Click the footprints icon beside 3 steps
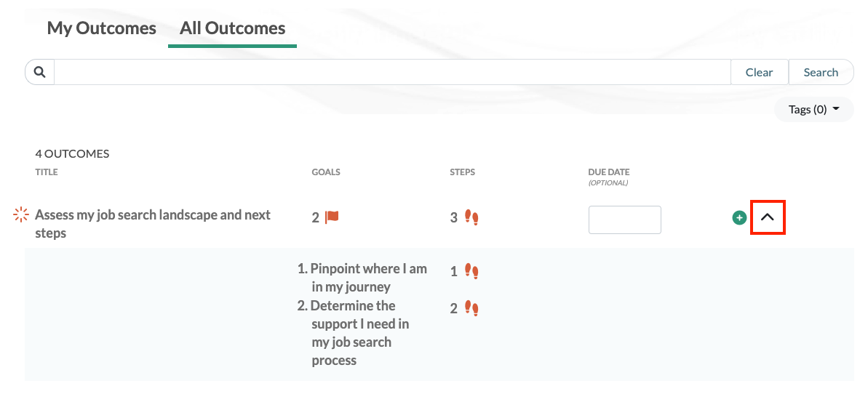 tap(471, 217)
